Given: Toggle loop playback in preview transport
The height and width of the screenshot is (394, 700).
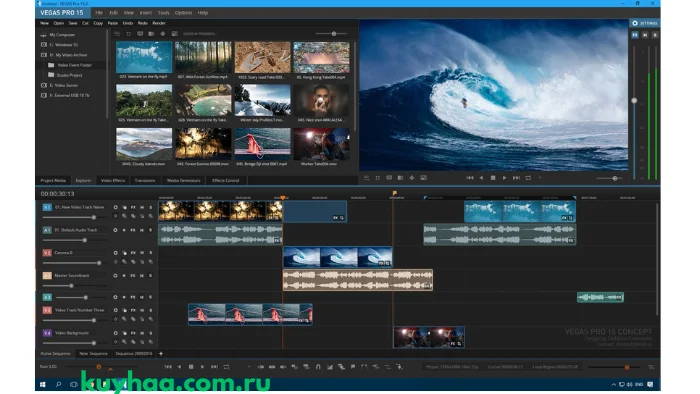Looking at the screenshot, I should tap(528, 178).
